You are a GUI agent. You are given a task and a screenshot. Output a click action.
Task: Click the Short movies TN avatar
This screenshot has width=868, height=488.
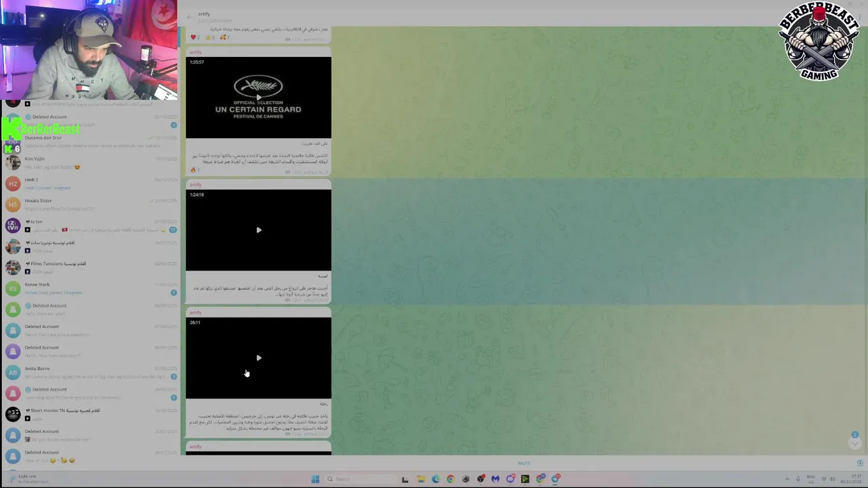click(x=13, y=415)
